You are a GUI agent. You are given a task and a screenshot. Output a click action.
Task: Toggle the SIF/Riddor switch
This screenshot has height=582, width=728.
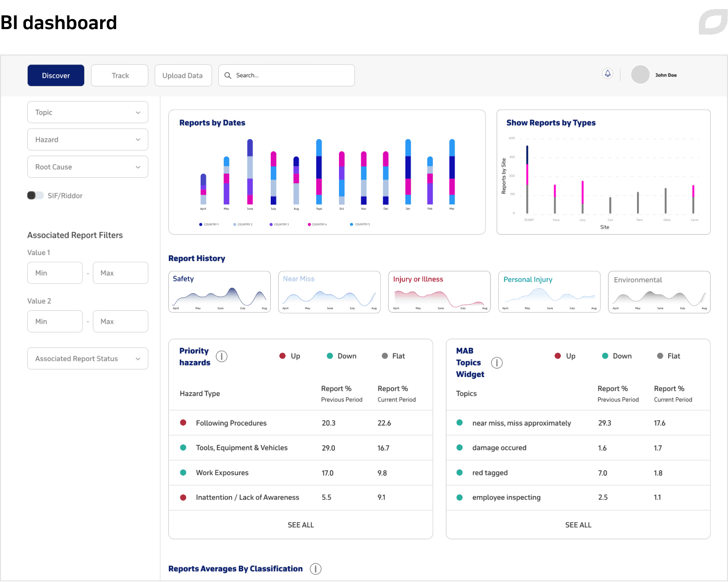(35, 196)
